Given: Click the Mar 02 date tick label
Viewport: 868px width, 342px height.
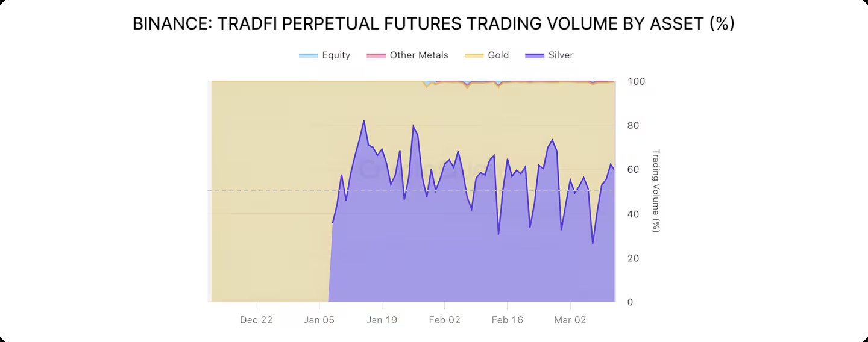Looking at the screenshot, I should pos(570,320).
